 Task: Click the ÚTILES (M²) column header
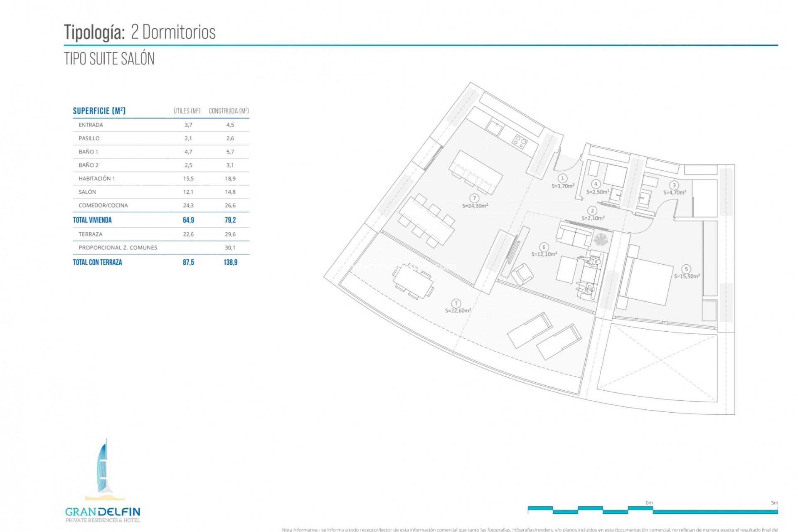pos(187,111)
